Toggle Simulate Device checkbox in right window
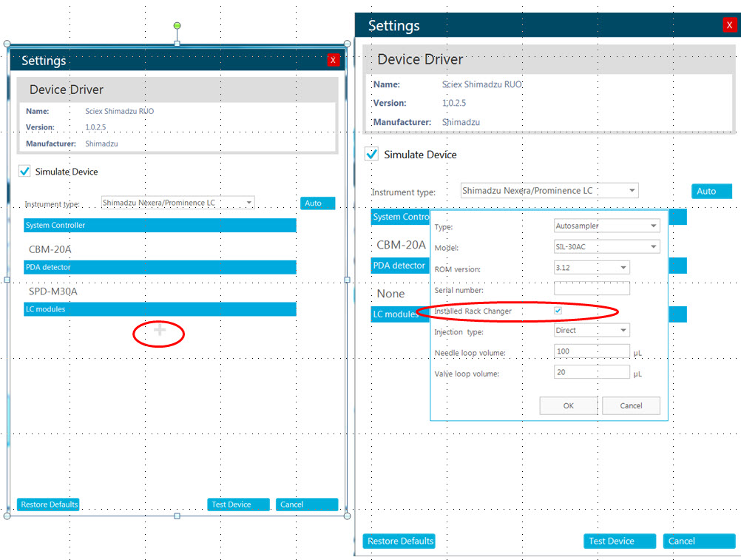This screenshot has width=741, height=560. [x=372, y=154]
